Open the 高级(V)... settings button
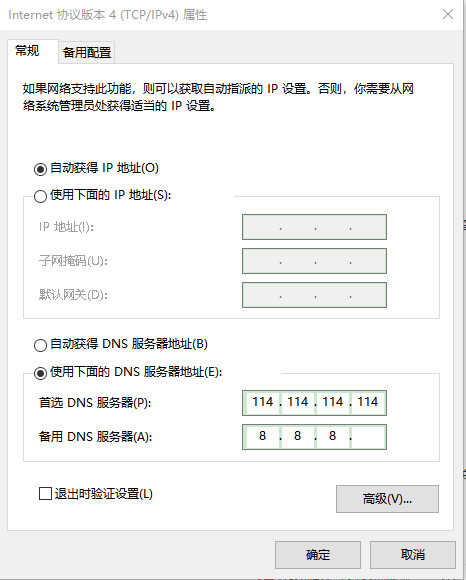466x580 pixels. pyautogui.click(x=387, y=499)
